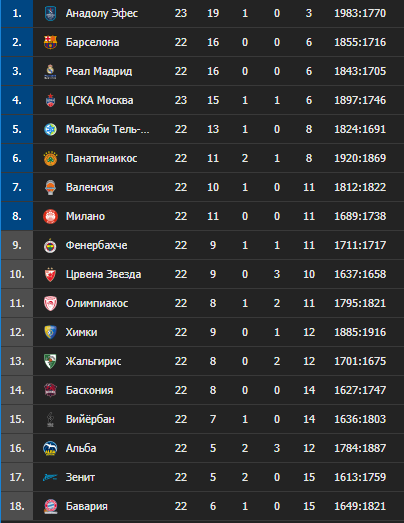Click the Panathinaikos green clover logo
This screenshot has width=404, height=523.
point(50,158)
